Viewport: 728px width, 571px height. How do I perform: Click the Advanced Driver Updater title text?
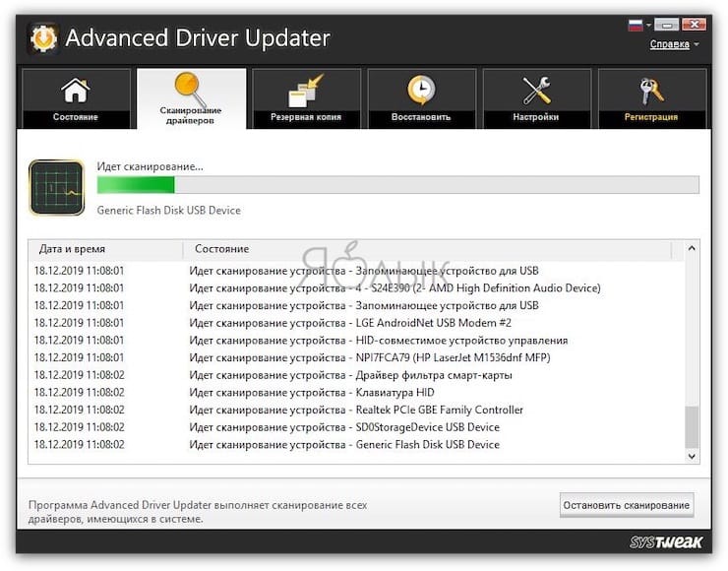click(x=198, y=38)
